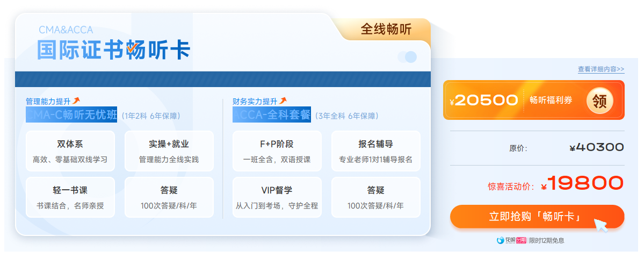Click the orange arrow beside 管理能力提升

point(76,101)
